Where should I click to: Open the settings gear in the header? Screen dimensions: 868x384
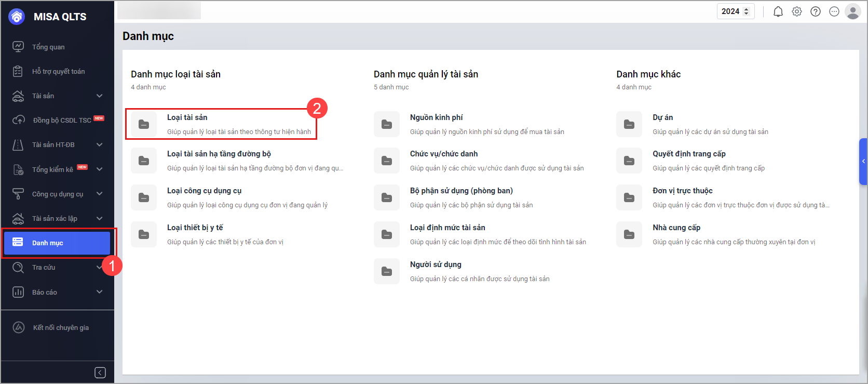pyautogui.click(x=797, y=11)
